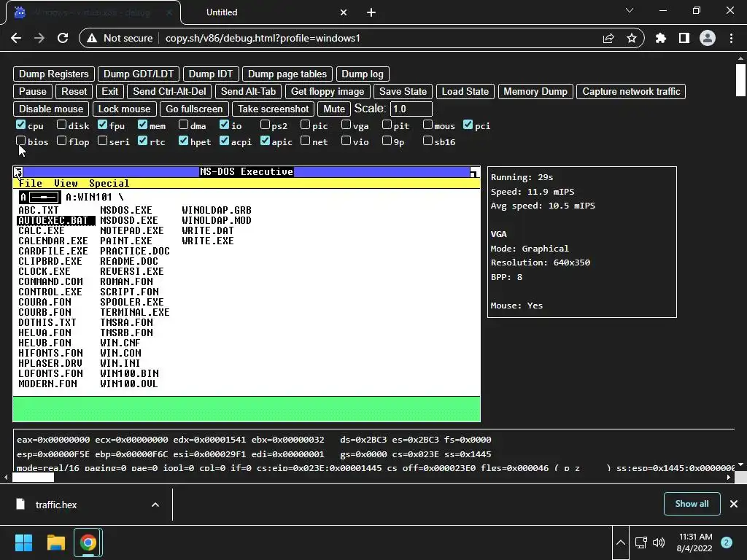Close the Untitled tab
Viewport: 747px width, 560px height.
(344, 12)
